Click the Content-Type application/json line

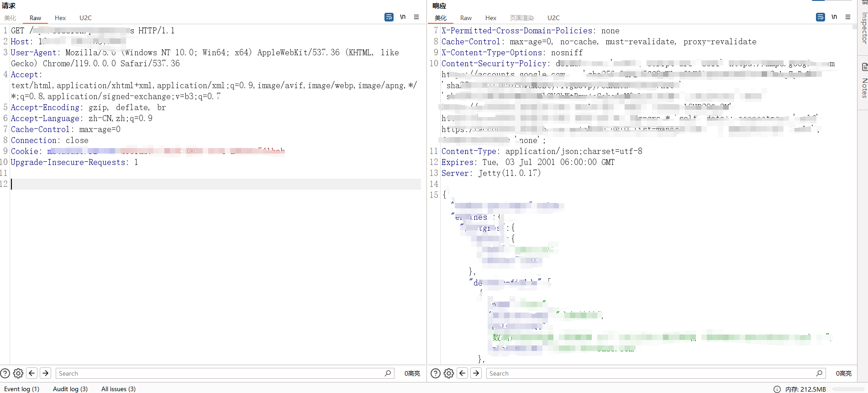pyautogui.click(x=542, y=151)
